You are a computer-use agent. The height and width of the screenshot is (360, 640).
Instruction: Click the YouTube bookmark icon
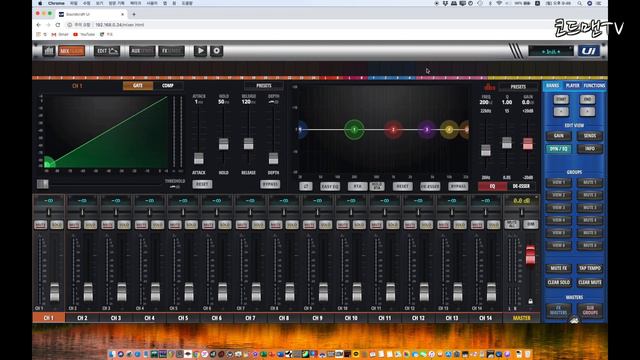point(76,35)
